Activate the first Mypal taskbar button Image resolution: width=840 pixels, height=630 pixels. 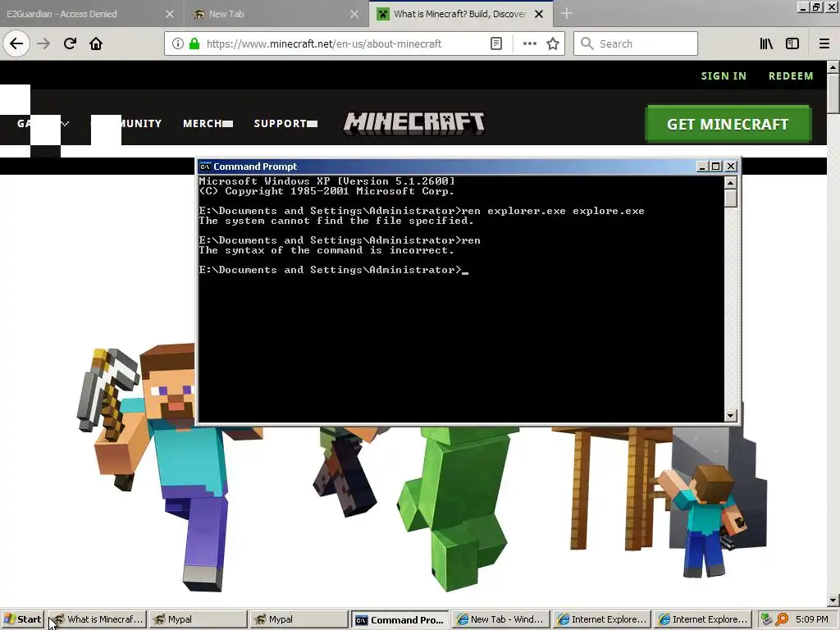click(198, 619)
